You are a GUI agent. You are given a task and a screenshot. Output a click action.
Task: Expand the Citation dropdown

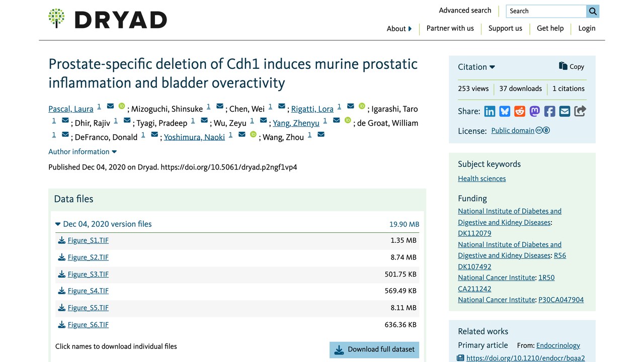click(476, 67)
